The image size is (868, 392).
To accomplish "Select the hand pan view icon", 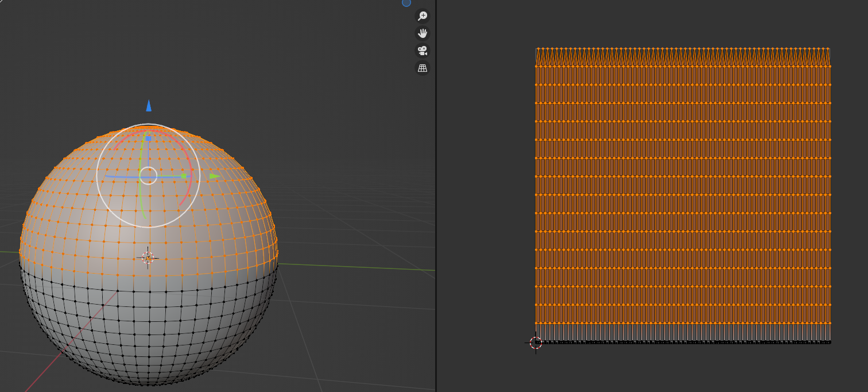I will pos(423,33).
